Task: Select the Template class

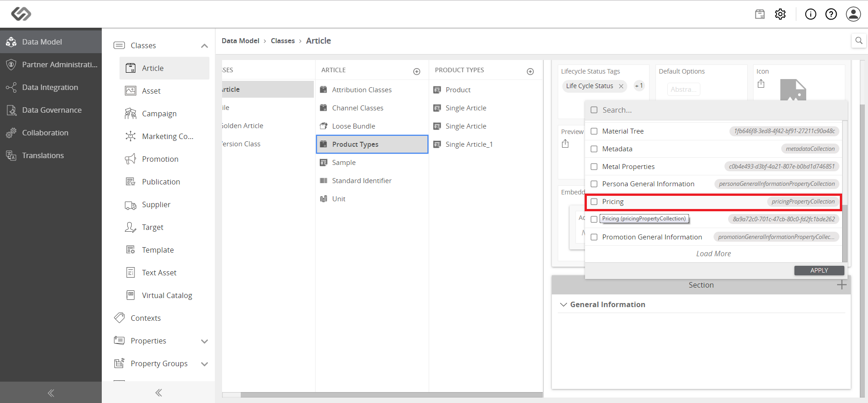Action: [x=164, y=250]
